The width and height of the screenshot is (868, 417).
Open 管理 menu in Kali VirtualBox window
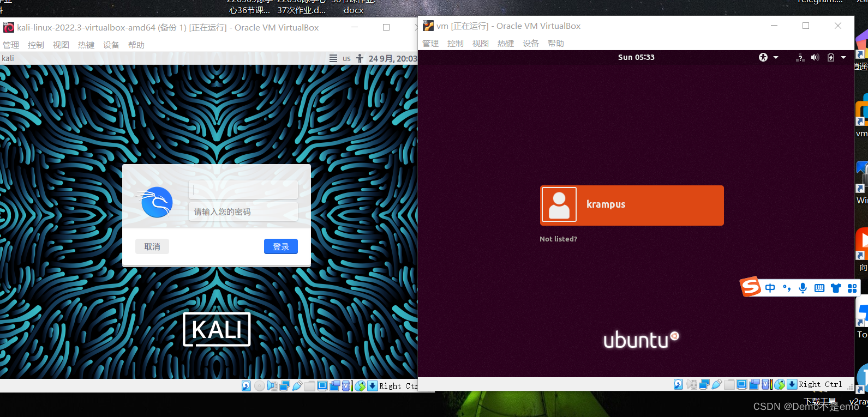[x=11, y=45]
